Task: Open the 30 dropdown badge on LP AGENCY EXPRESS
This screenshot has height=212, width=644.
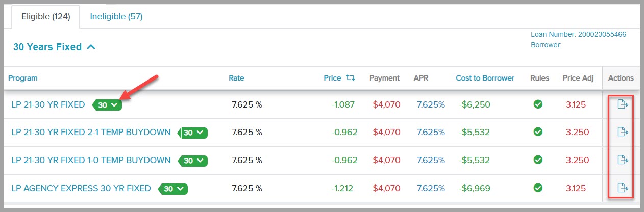Action: coord(173,189)
